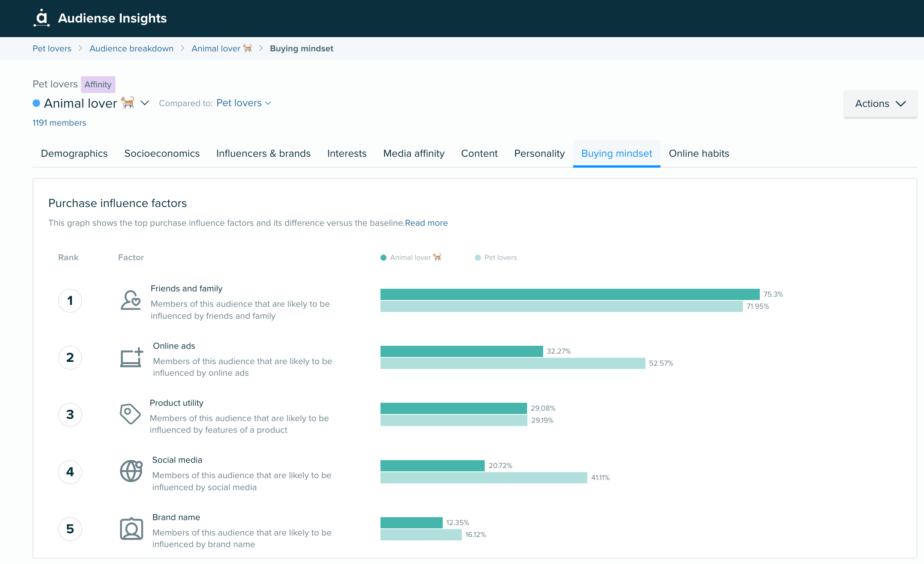Open the Personality tab

tap(539, 153)
